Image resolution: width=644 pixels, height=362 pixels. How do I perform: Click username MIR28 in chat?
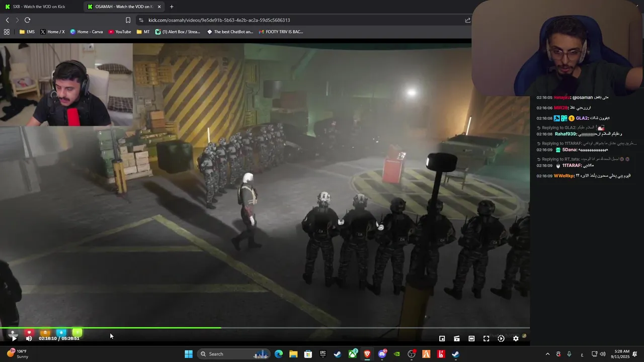click(x=560, y=108)
